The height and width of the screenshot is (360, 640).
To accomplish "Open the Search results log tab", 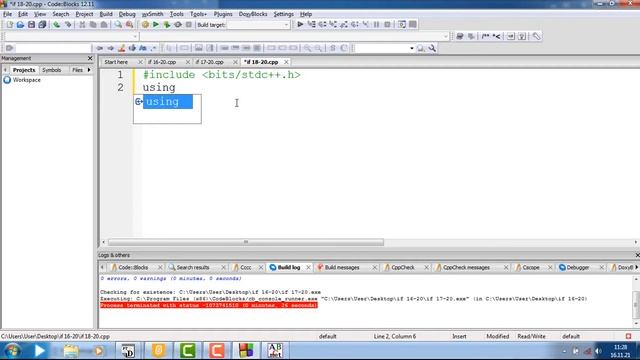I will (193, 267).
